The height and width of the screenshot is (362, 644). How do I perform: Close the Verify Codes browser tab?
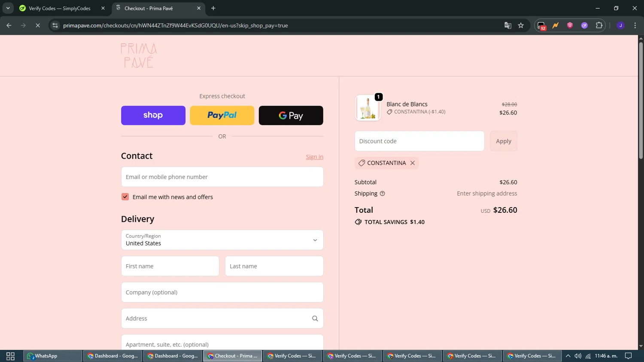click(103, 8)
